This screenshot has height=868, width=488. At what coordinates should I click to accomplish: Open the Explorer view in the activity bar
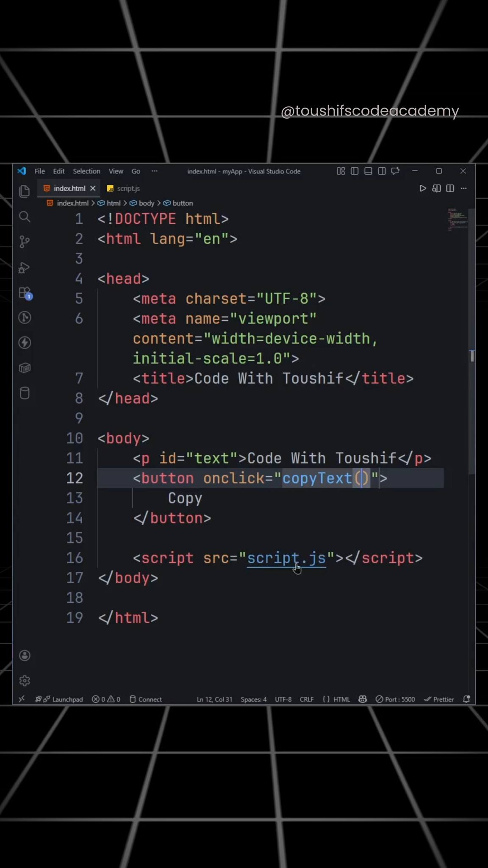click(x=25, y=192)
